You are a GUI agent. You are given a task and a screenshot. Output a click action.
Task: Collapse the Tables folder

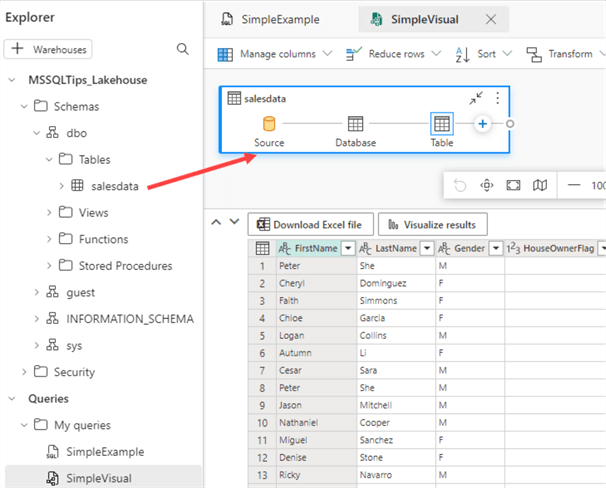[x=50, y=159]
